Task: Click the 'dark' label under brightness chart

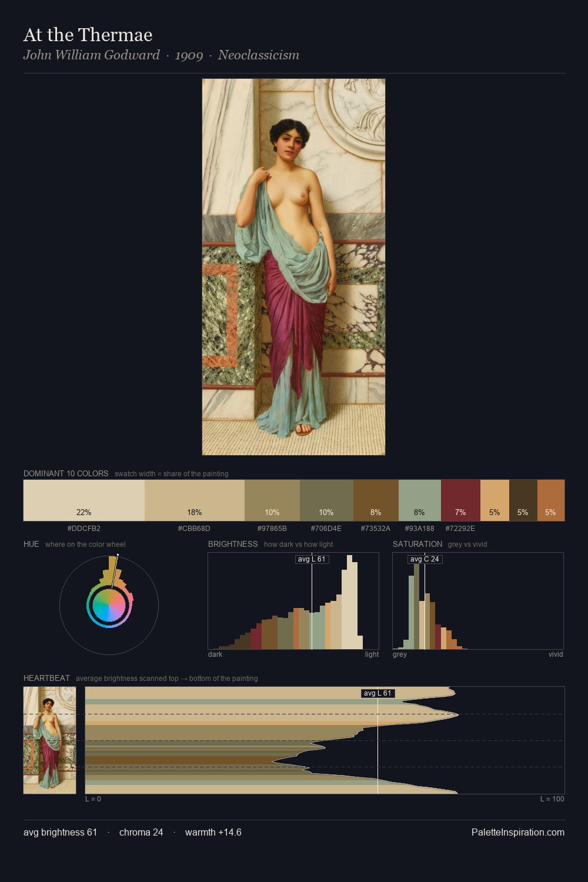Action: click(215, 654)
